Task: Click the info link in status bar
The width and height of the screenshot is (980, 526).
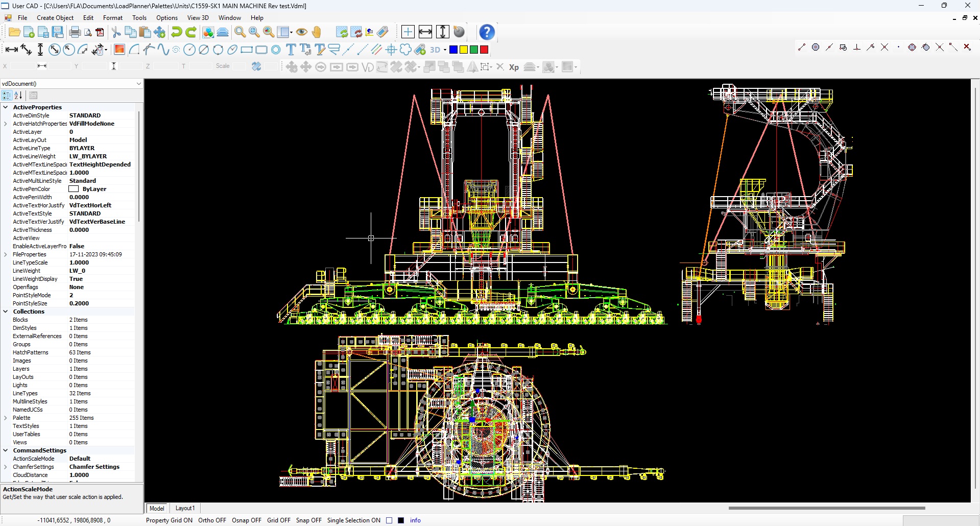Action: point(415,520)
